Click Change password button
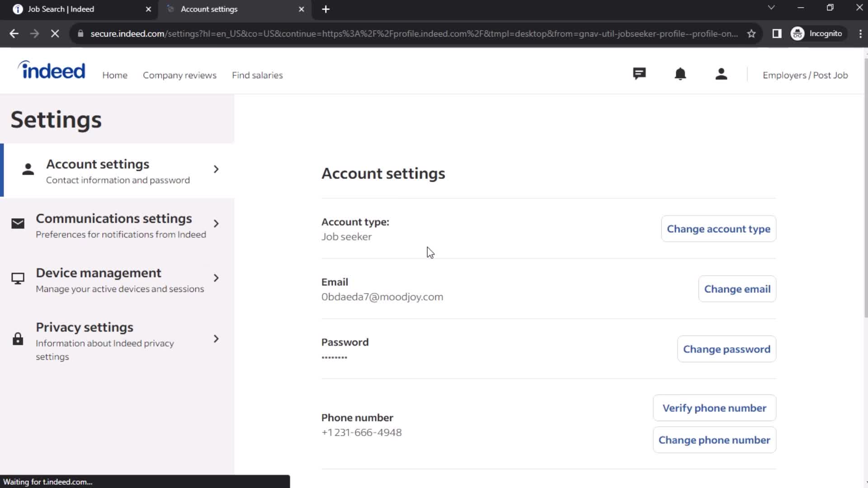This screenshot has width=868, height=488. [726, 349]
